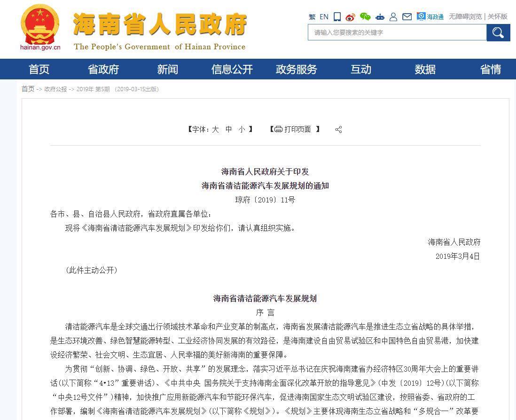
Task: Click the date 2019年3月4日
Action: (458, 256)
